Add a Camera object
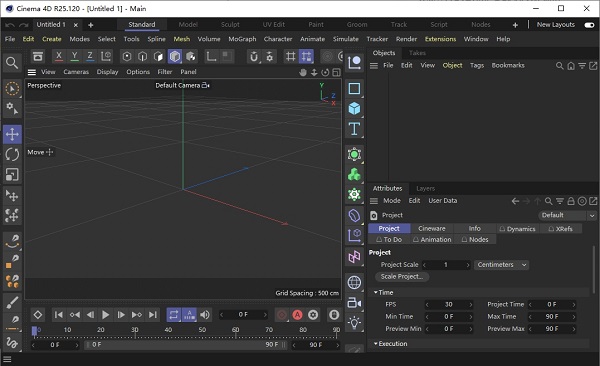The image size is (600, 366). (354, 303)
